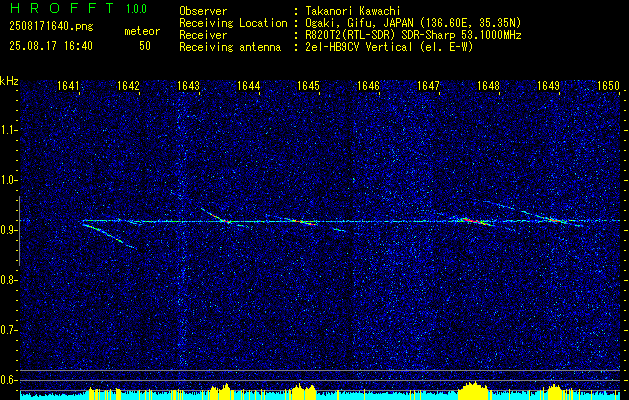This screenshot has width=629, height=400.
Task: Click observer name Takanori Kawachi
Action: 353,11
